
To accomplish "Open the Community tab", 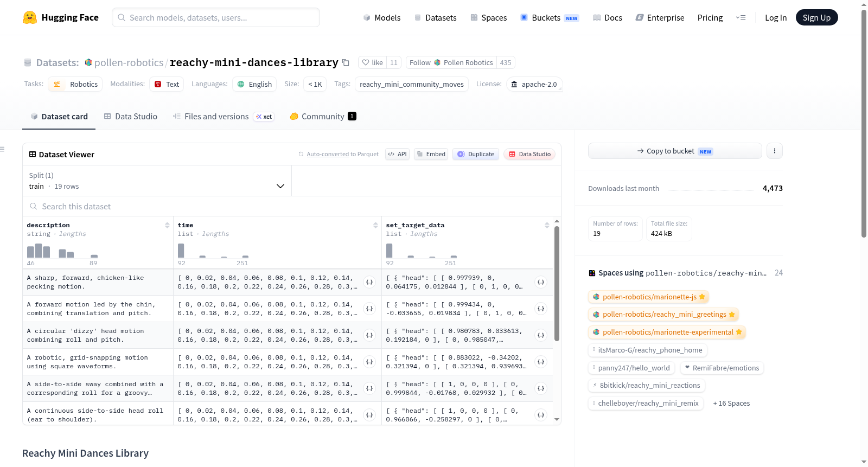I will [323, 116].
